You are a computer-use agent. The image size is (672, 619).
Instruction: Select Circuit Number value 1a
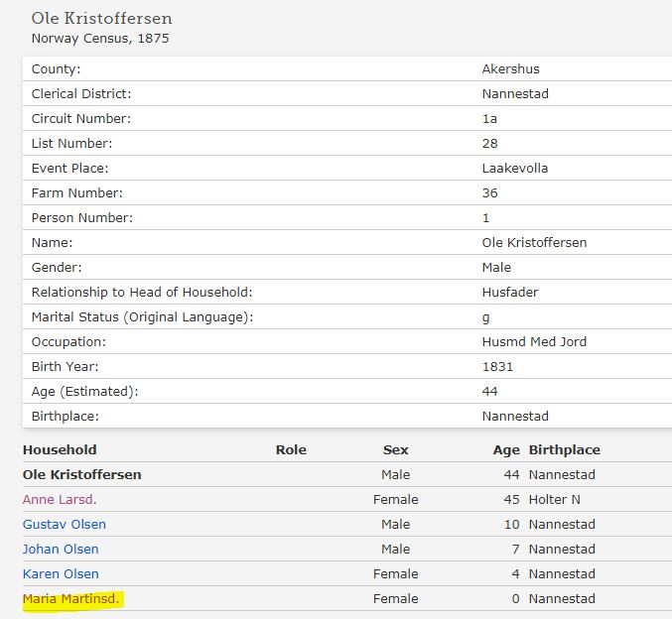(489, 119)
